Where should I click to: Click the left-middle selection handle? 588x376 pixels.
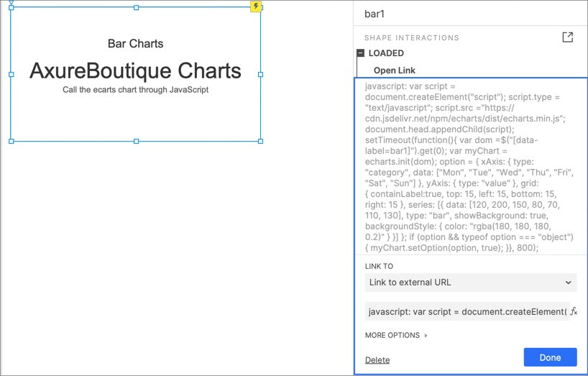pos(12,75)
